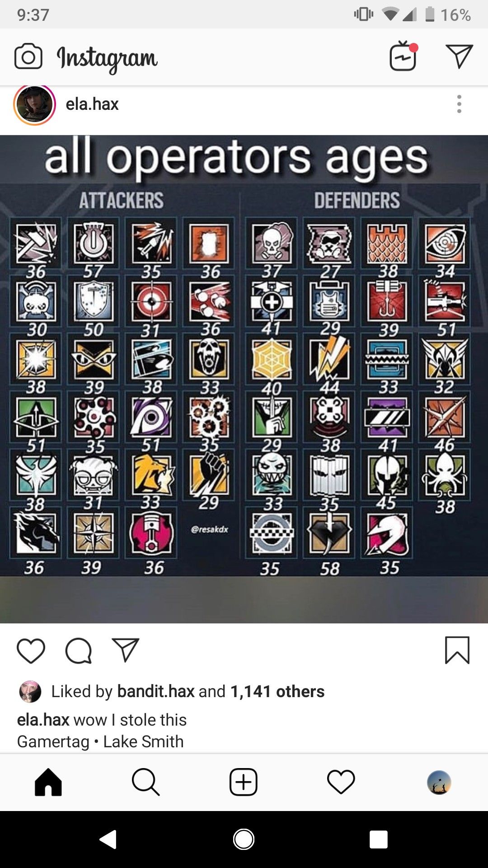The image size is (488, 868).
Task: Like the post with the heart icon
Action: click(x=31, y=651)
